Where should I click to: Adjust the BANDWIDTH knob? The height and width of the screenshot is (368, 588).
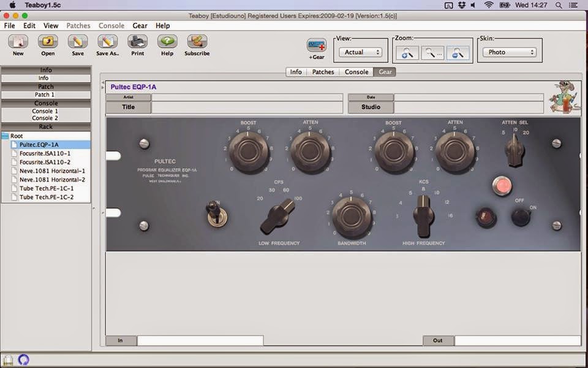click(352, 217)
